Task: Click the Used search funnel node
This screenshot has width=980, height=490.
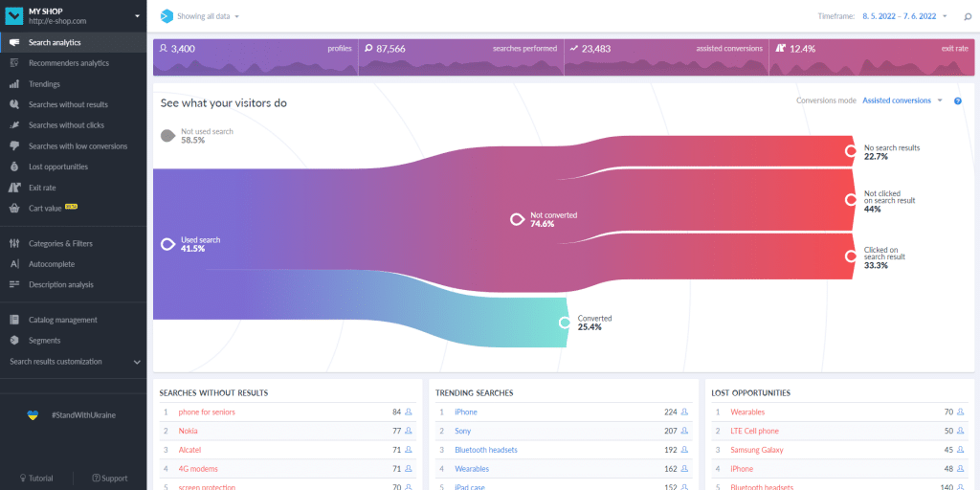Action: [167, 244]
